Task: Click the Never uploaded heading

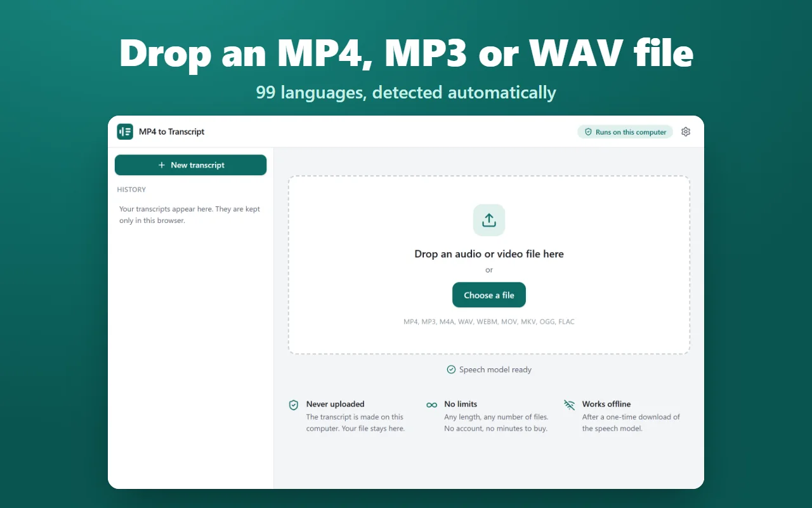Action: [x=336, y=404]
